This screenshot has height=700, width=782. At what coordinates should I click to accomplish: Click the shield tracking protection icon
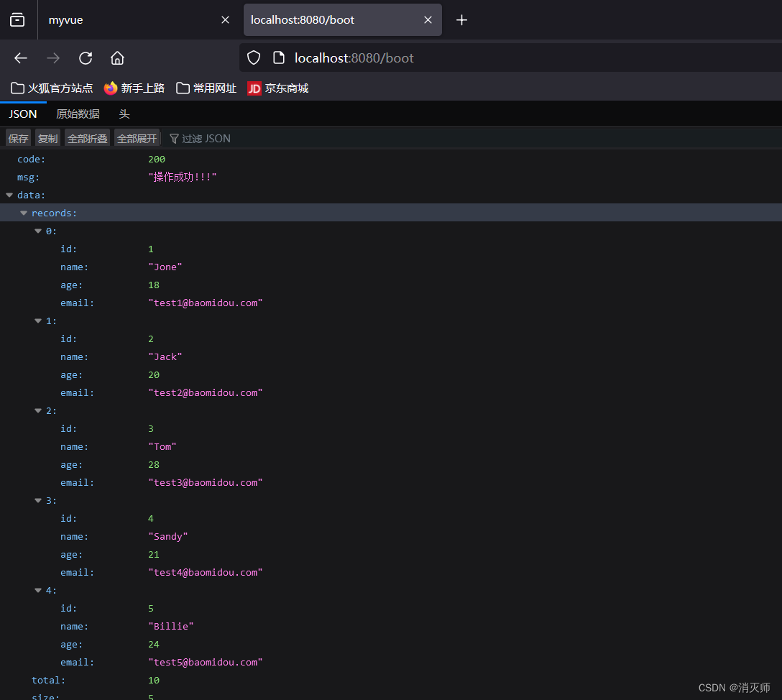pos(253,57)
